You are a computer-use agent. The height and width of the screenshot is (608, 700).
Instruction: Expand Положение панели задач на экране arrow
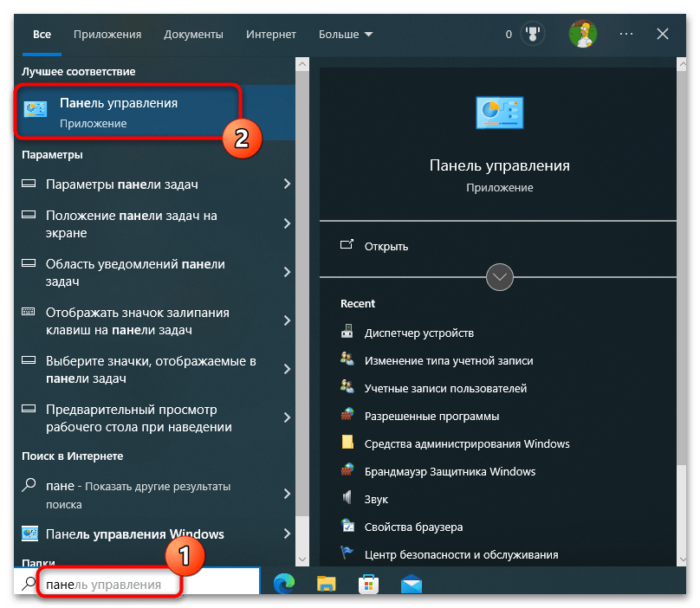287,223
